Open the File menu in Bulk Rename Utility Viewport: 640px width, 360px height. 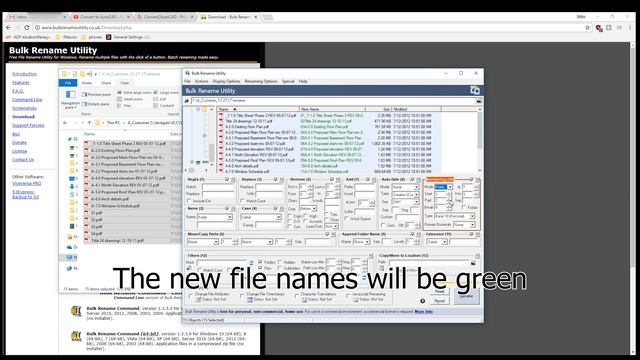[x=187, y=81]
